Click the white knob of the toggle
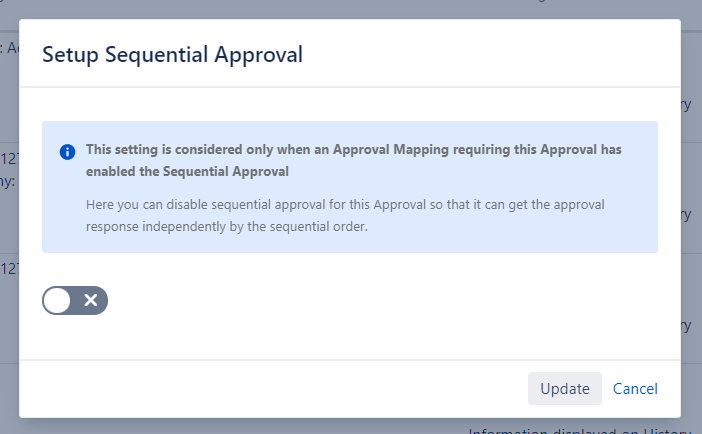The width and height of the screenshot is (702, 434). coord(58,300)
